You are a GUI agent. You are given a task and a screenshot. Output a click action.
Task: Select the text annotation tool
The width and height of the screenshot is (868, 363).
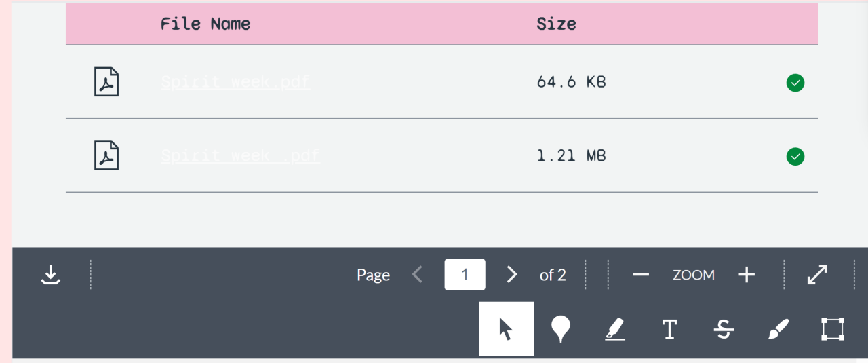click(x=669, y=329)
